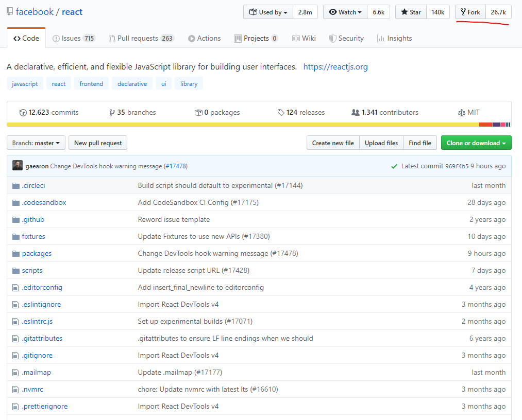Click the green commit status checkmark
Image resolution: width=522 pixels, height=420 pixels.
(x=394, y=166)
